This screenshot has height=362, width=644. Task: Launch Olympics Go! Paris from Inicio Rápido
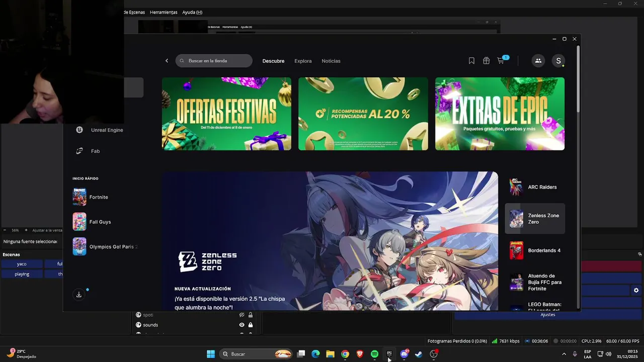pos(105,246)
